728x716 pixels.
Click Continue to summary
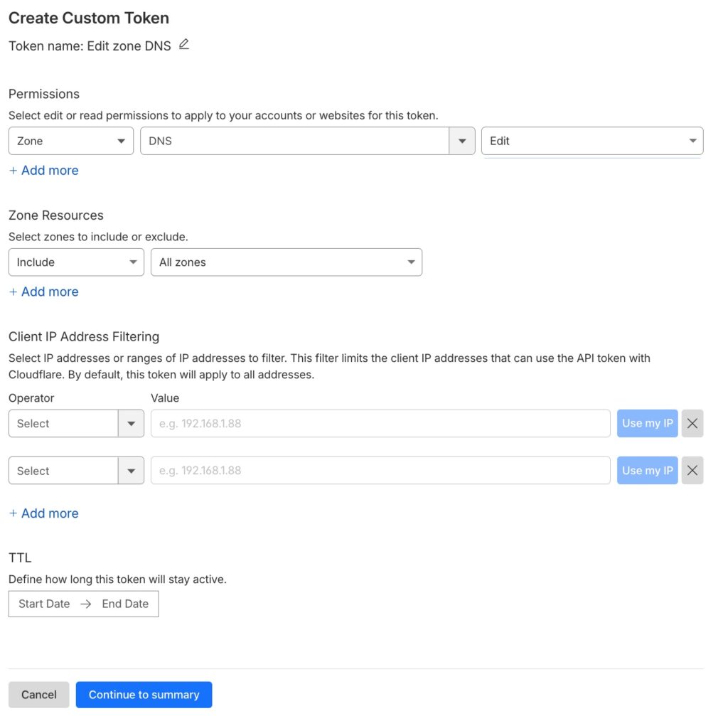pyautogui.click(x=144, y=695)
